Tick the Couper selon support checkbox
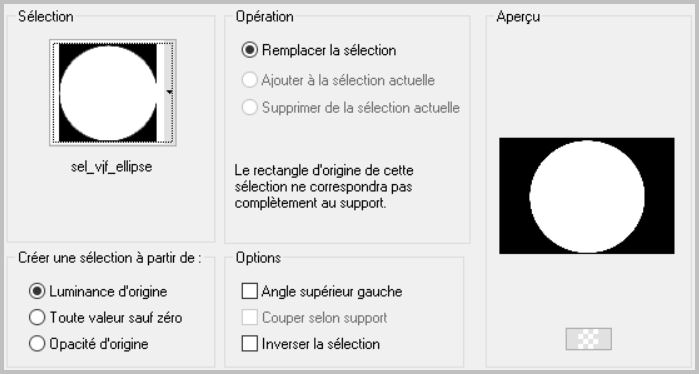 (314, 318)
